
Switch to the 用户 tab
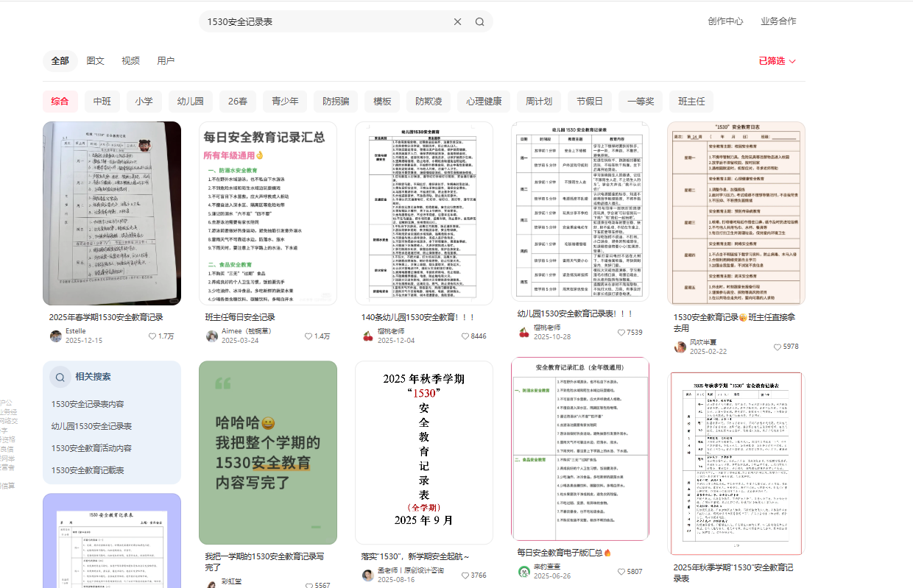pos(166,61)
